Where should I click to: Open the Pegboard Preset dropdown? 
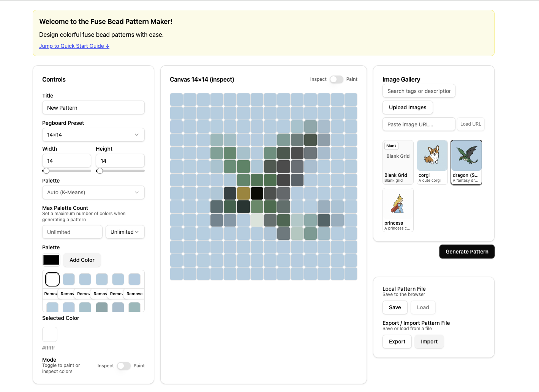93,135
